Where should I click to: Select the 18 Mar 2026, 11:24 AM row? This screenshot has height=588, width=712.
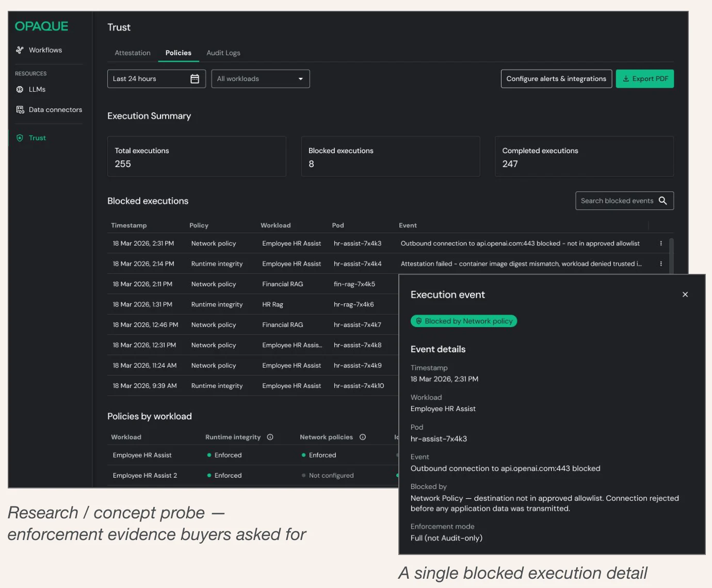coord(253,365)
